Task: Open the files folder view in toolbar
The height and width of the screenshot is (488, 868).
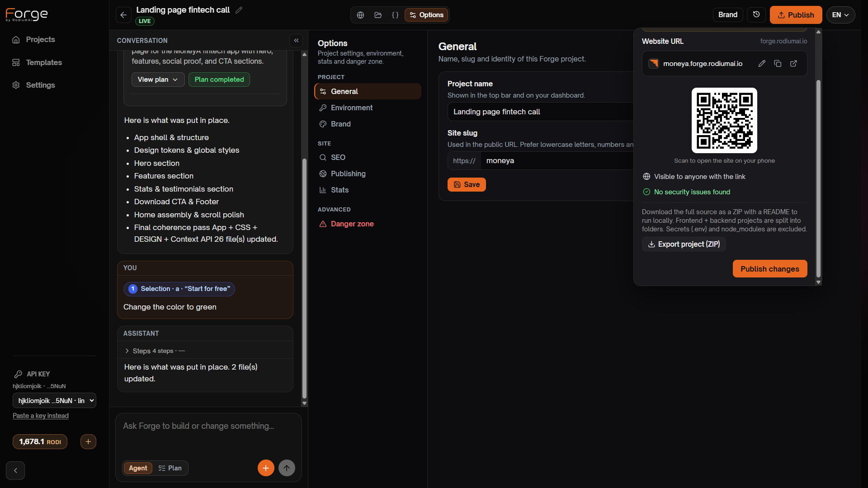Action: pyautogui.click(x=378, y=15)
